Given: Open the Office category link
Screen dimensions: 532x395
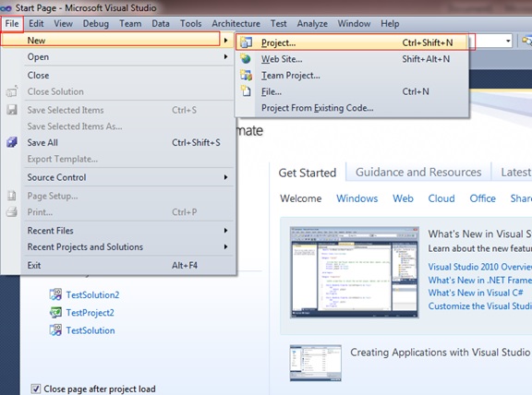Looking at the screenshot, I should click(x=482, y=198).
